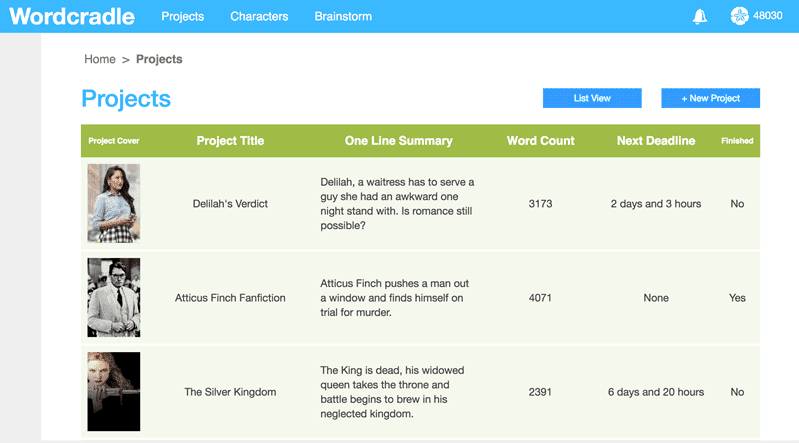Viewport: 799px width, 443px height.
Task: Click the Next Deadline column header
Action: click(x=656, y=141)
